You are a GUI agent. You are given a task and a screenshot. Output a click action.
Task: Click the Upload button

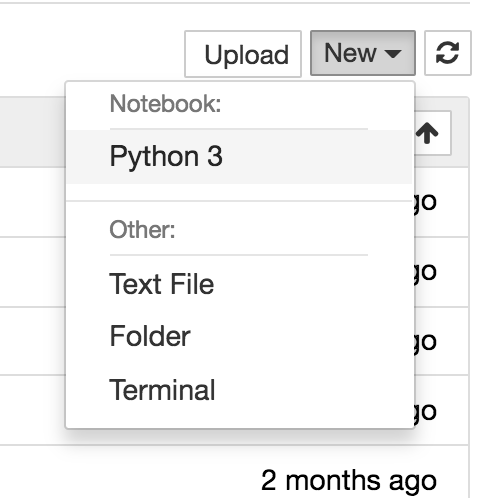click(x=243, y=54)
